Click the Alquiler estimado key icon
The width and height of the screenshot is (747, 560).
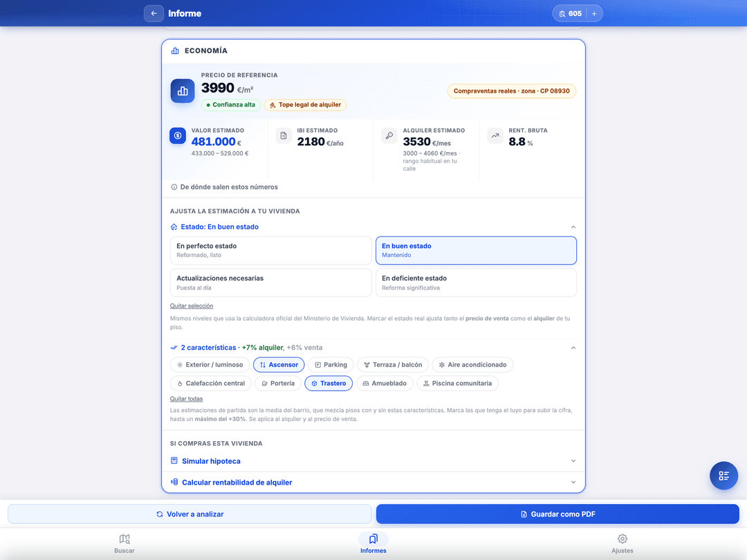click(389, 136)
